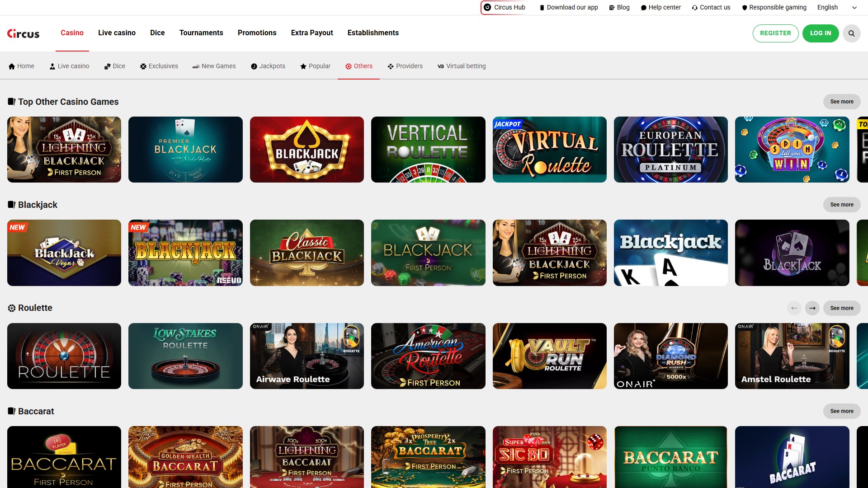This screenshot has width=868, height=488.
Task: Click the Circus Hub smiley icon
Action: (x=487, y=7)
